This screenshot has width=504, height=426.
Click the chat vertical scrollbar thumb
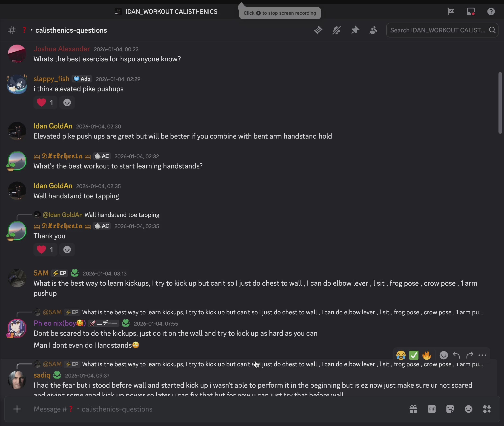tap(500, 103)
